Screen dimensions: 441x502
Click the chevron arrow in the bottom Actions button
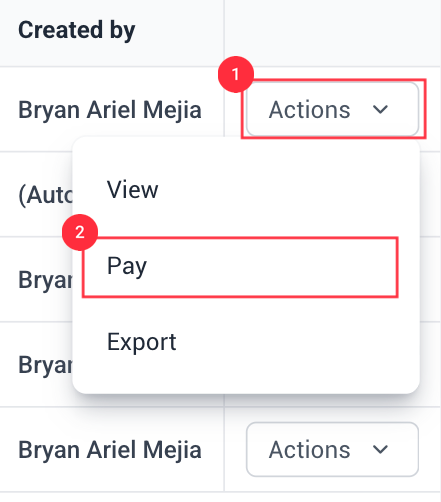[380, 449]
